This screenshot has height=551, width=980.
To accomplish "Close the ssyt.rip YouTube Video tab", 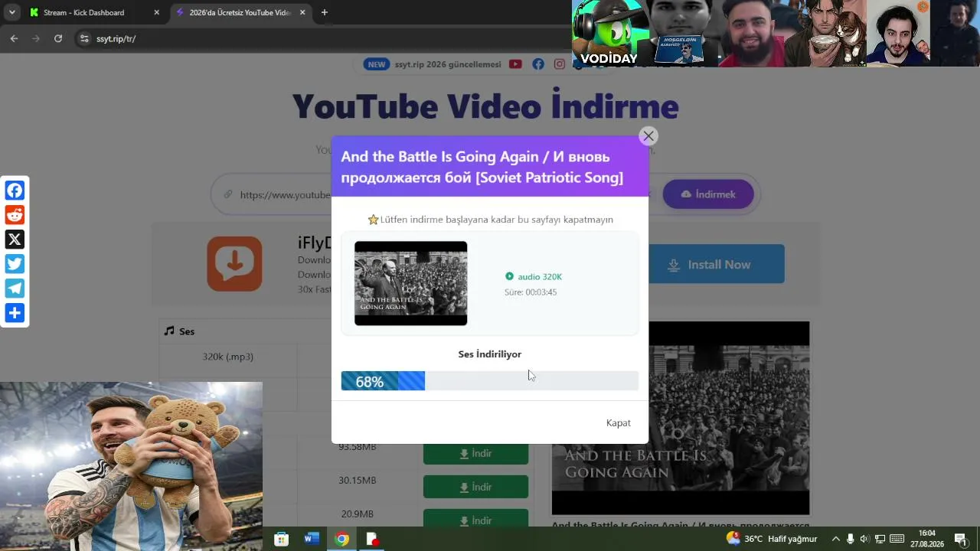I will tap(302, 12).
